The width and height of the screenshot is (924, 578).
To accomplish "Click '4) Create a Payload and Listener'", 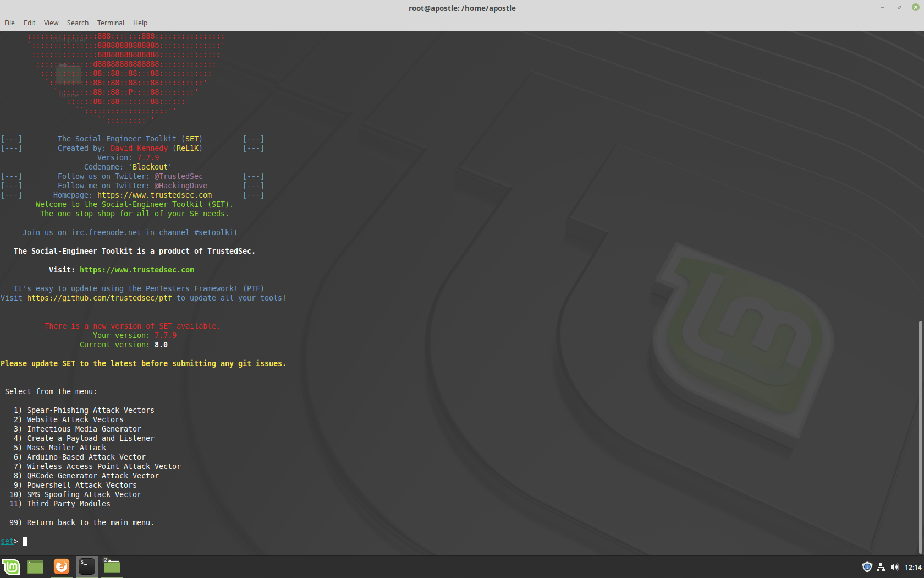I will tap(84, 439).
